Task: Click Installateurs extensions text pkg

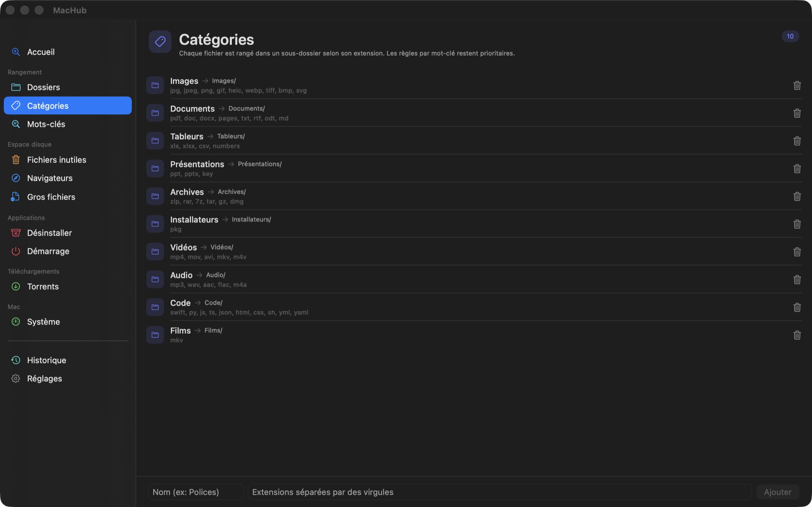Action: coord(176,229)
